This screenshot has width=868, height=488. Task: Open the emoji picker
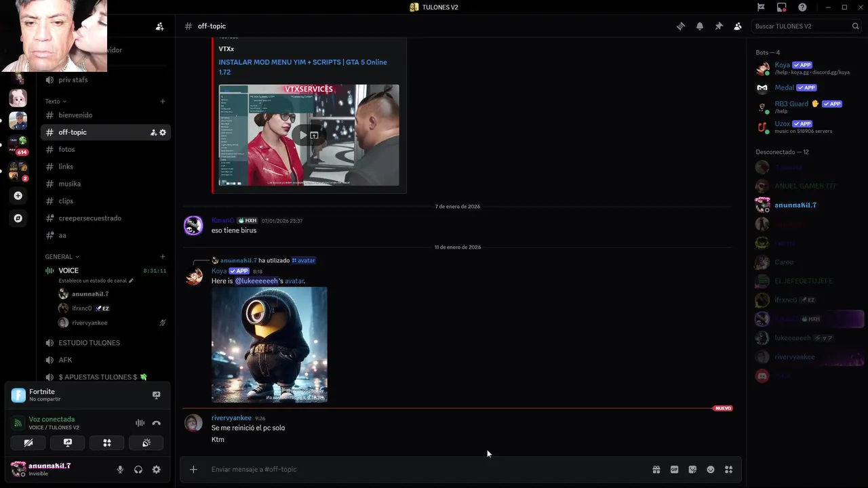711,470
